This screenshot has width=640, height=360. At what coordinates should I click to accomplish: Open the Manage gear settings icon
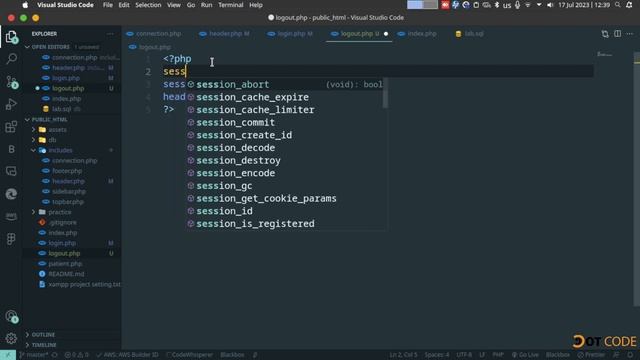click(x=11, y=338)
